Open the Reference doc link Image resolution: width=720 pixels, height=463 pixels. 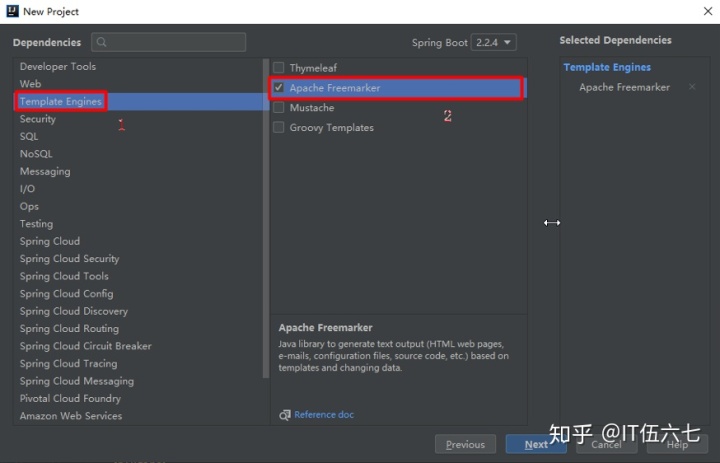pyautogui.click(x=324, y=415)
